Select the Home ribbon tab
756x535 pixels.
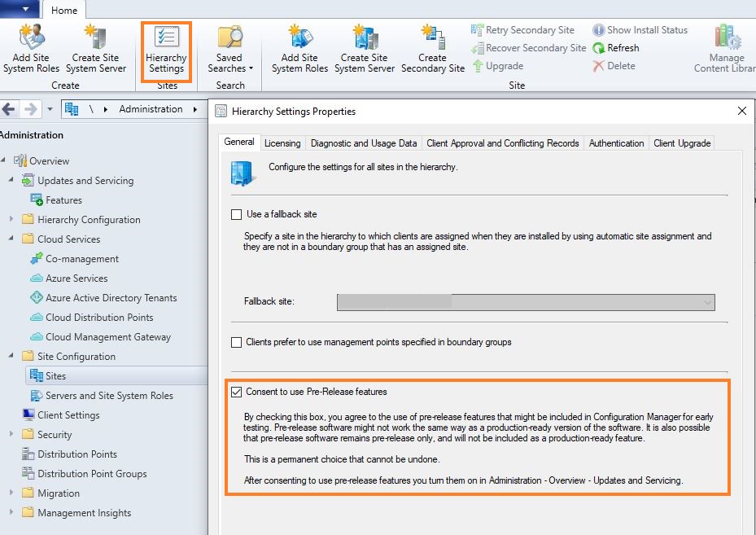pos(64,10)
